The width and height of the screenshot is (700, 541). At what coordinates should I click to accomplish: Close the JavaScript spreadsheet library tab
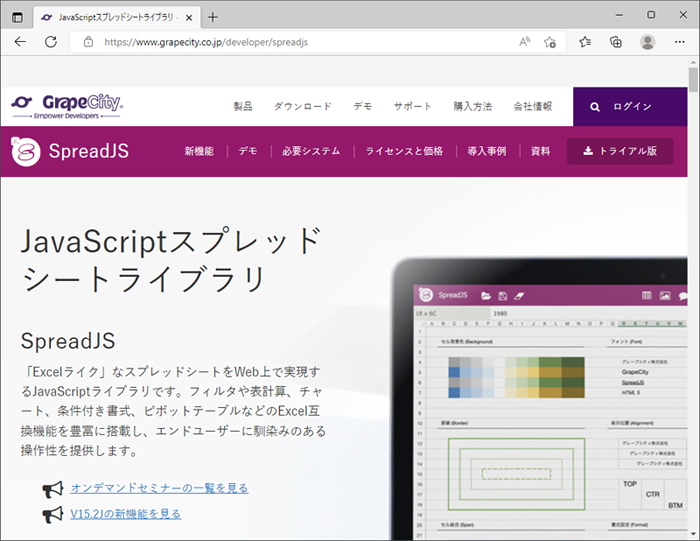tap(189, 17)
